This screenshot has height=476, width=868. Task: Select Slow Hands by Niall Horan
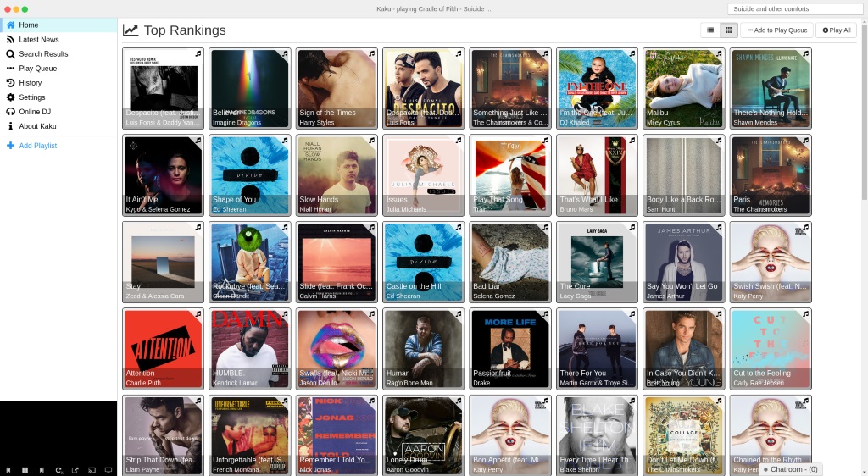tap(337, 175)
